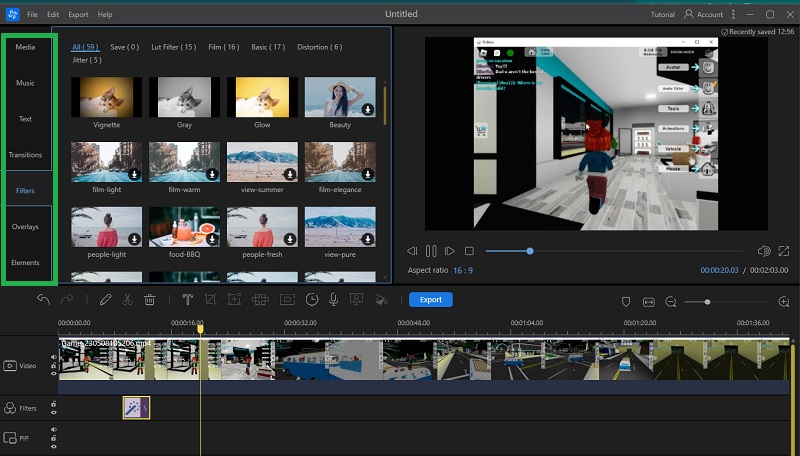Click the Account user icon
This screenshot has height=456, width=800.
click(689, 14)
